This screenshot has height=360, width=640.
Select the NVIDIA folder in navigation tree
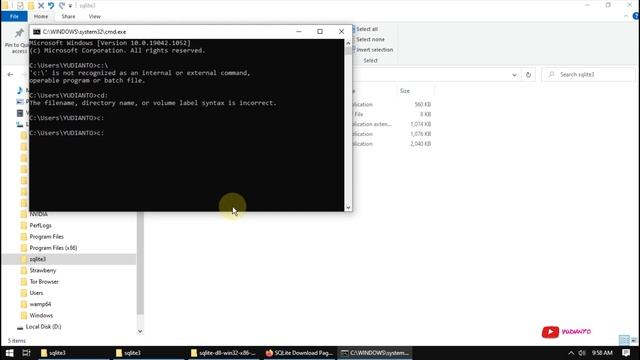pos(39,214)
